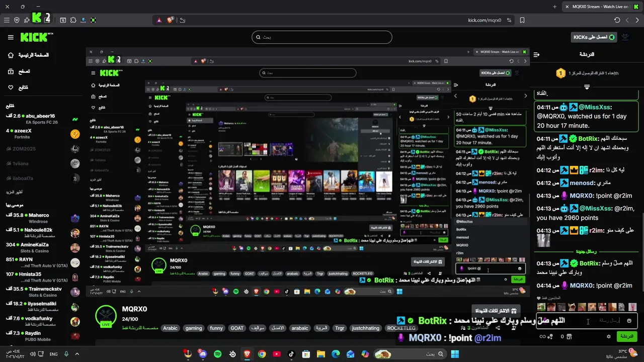Open the emoji picker in chat input
644x362 pixels.
pos(629,321)
